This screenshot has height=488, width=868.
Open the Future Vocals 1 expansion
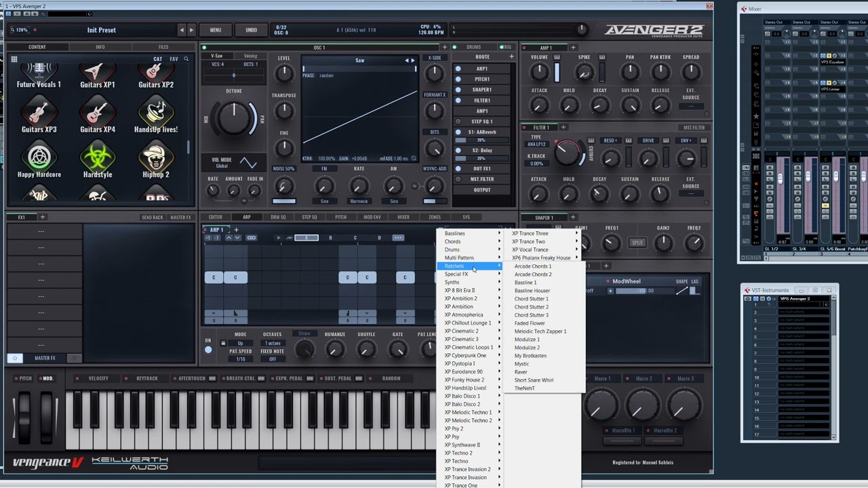pos(39,75)
